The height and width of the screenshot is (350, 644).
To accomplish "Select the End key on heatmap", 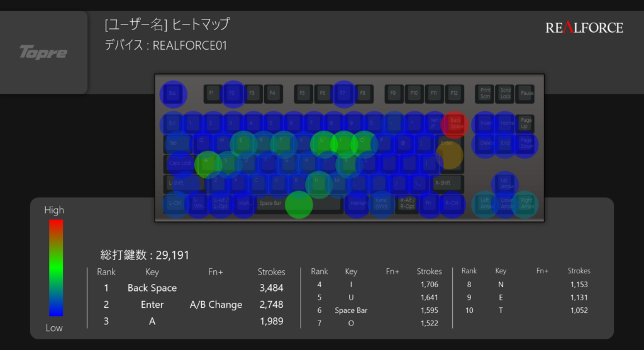I will [x=506, y=144].
